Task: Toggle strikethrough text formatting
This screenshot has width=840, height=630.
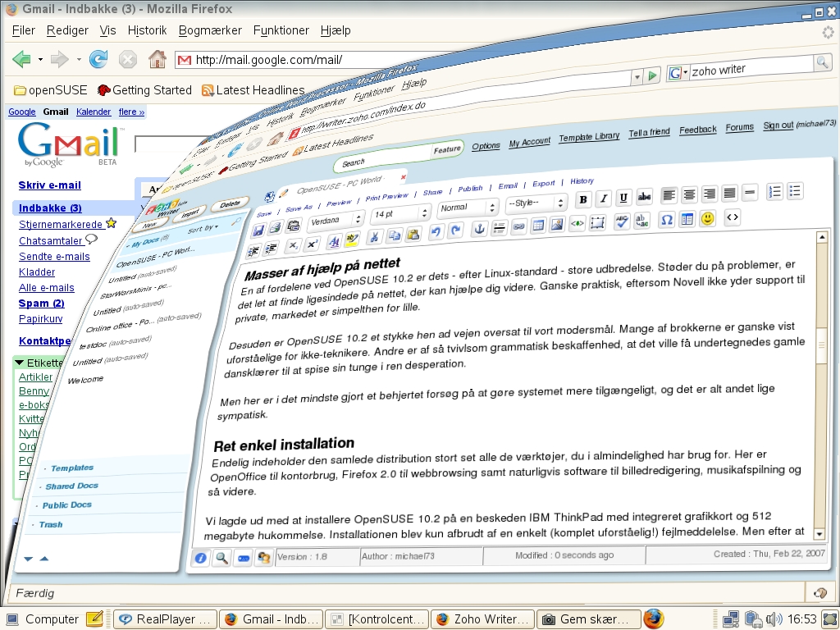Action: point(644,197)
